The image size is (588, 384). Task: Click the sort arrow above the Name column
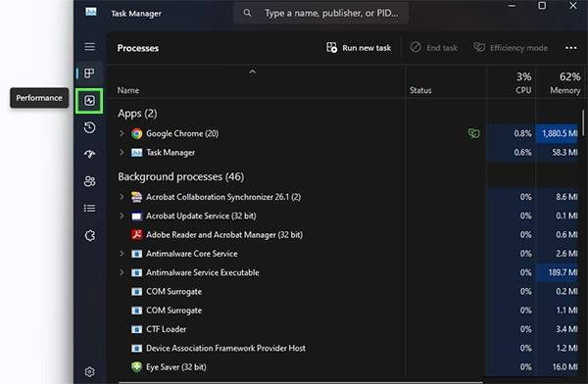(253, 72)
